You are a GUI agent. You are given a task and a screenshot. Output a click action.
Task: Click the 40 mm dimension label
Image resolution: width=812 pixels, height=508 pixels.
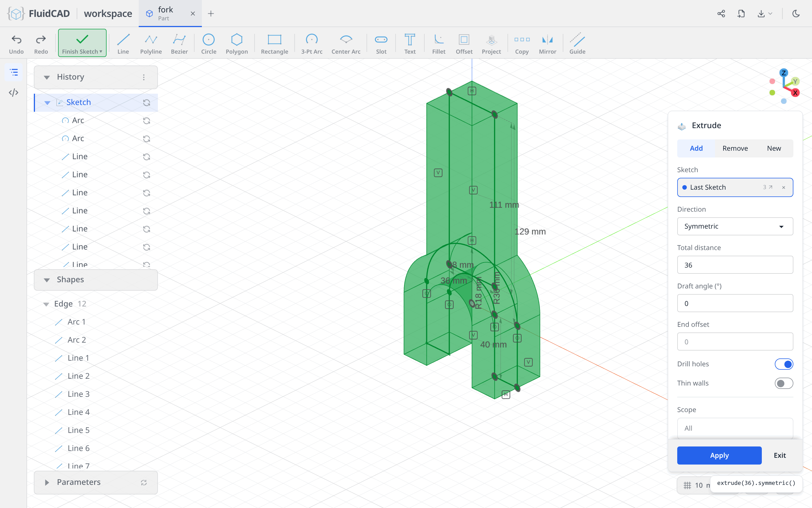click(x=493, y=344)
